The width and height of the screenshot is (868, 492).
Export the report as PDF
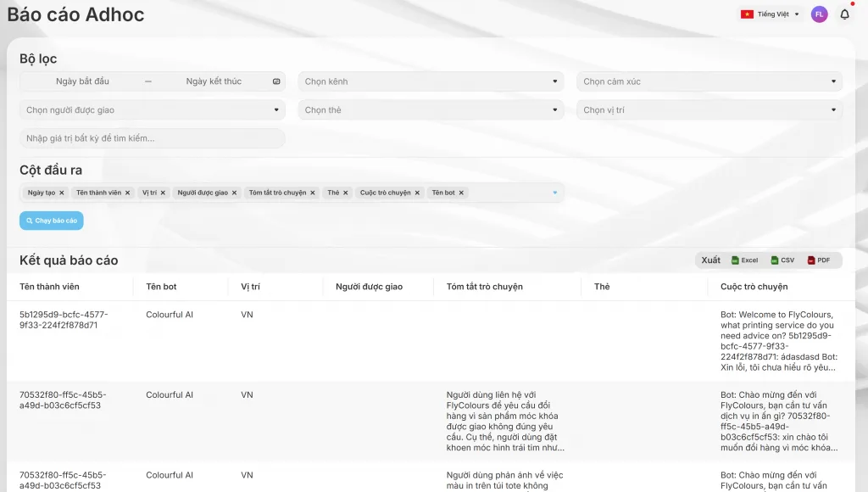tap(819, 260)
